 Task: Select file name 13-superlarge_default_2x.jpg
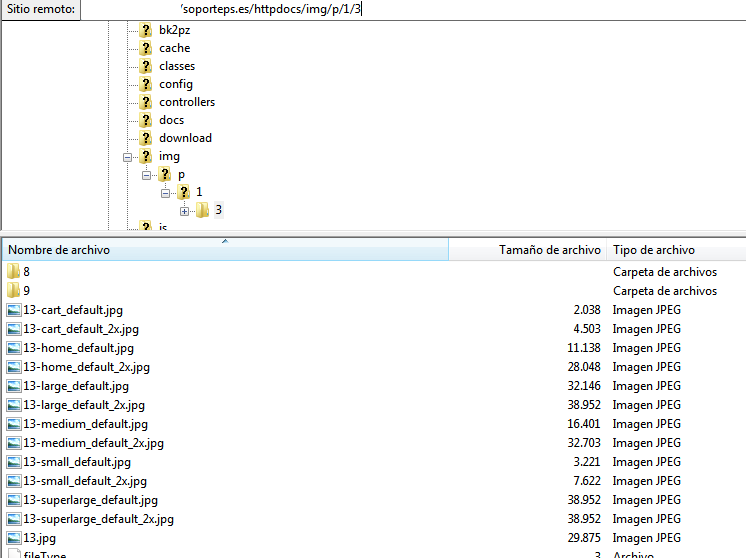(98, 519)
